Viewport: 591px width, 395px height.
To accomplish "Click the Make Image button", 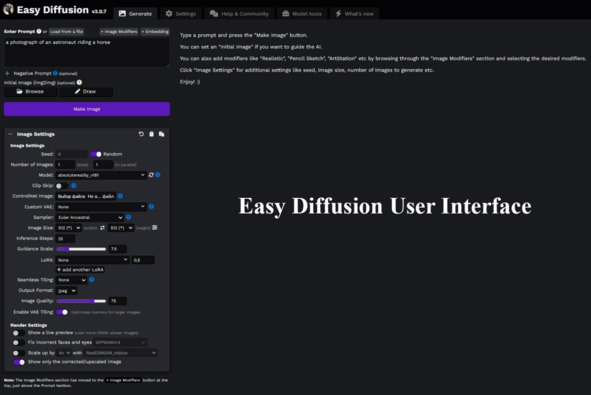I will coord(87,109).
